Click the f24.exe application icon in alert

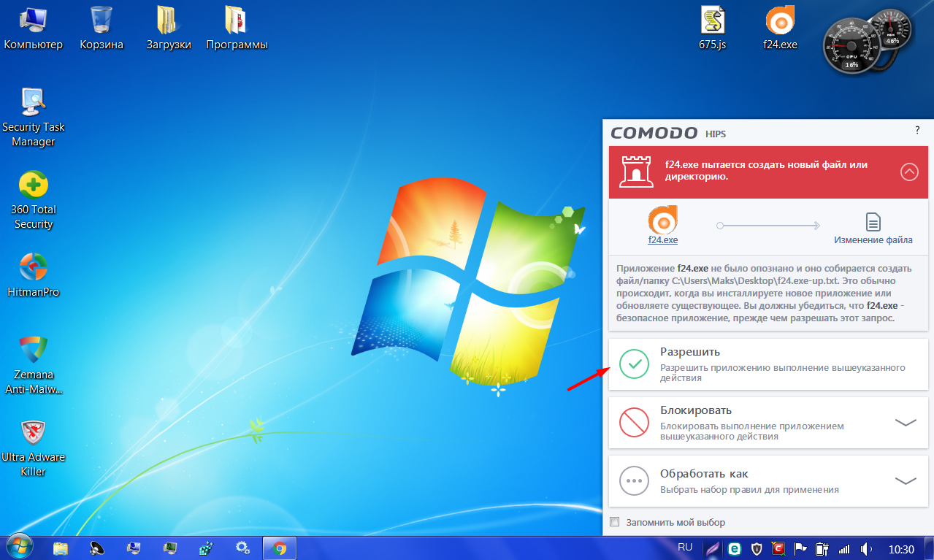pos(662,220)
